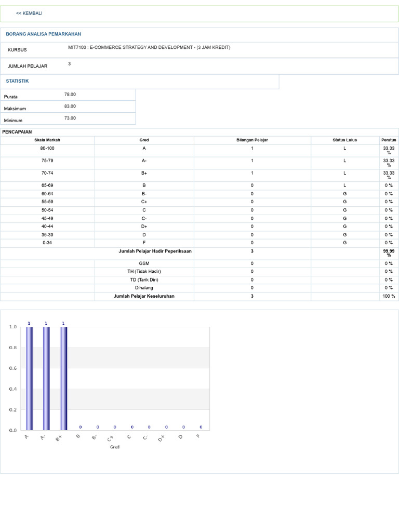Click the TD (Tarik Diri) row label
The image size is (399, 532).
144,280
